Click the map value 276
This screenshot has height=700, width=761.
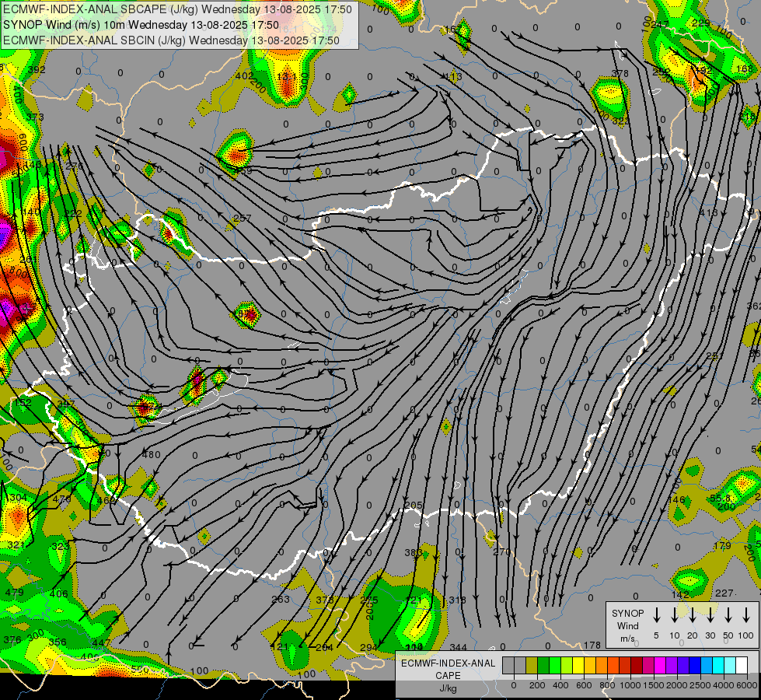pyautogui.click(x=75, y=166)
